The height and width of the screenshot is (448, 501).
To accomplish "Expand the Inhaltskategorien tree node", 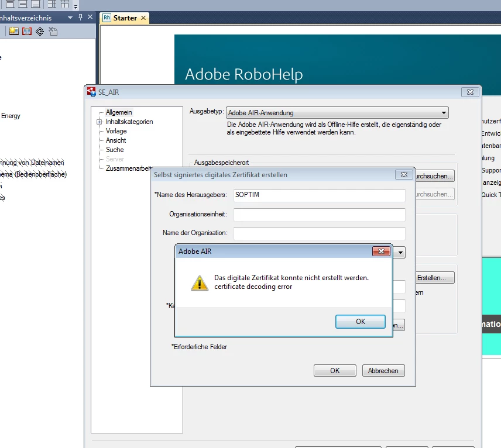I will [99, 122].
